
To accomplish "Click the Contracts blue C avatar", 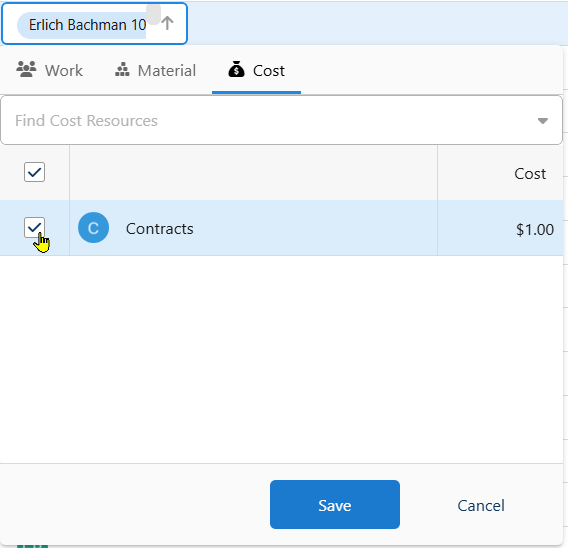I will tap(93, 227).
